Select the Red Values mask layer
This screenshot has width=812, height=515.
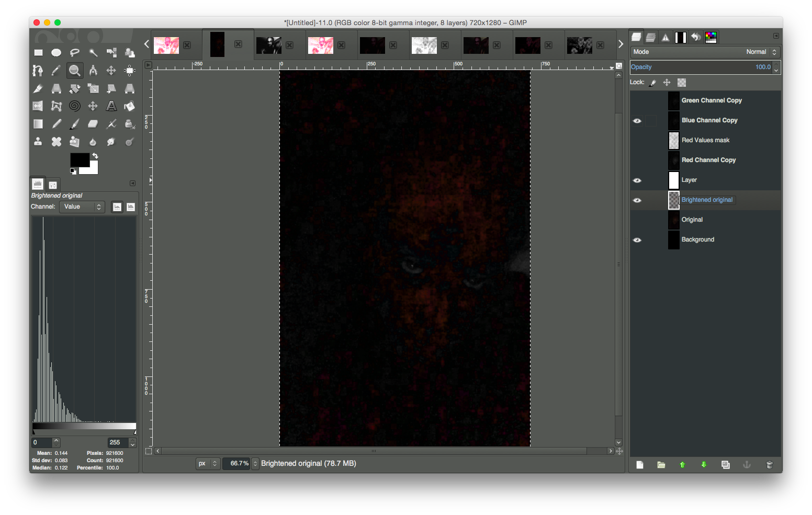705,141
